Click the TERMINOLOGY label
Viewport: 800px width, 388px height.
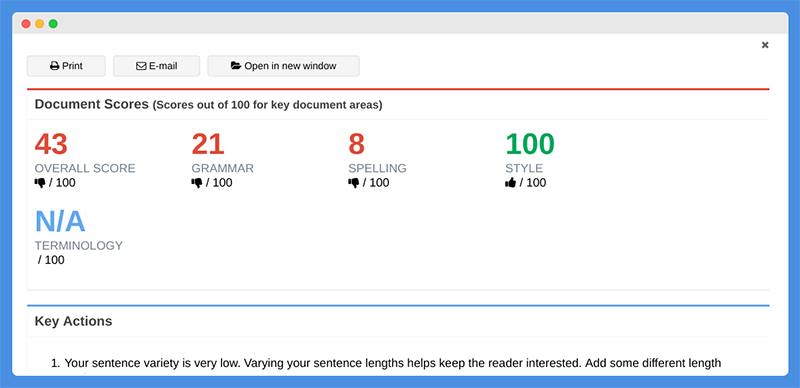[79, 246]
